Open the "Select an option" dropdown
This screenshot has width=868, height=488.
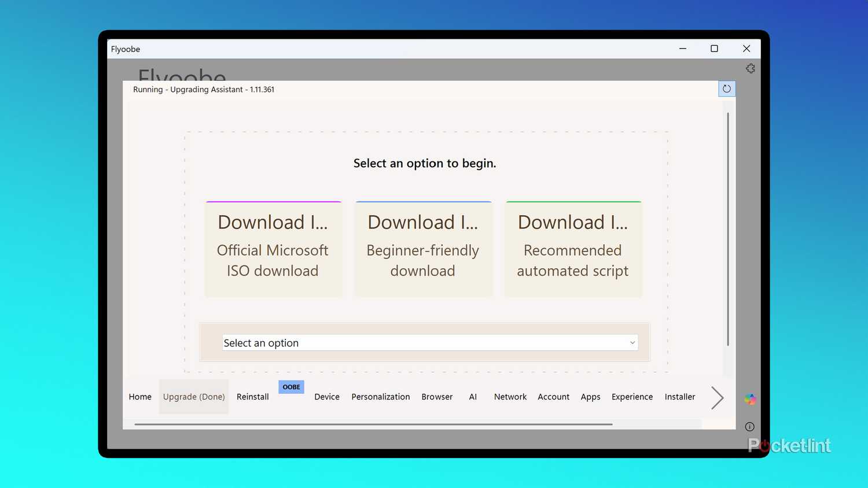coord(429,342)
